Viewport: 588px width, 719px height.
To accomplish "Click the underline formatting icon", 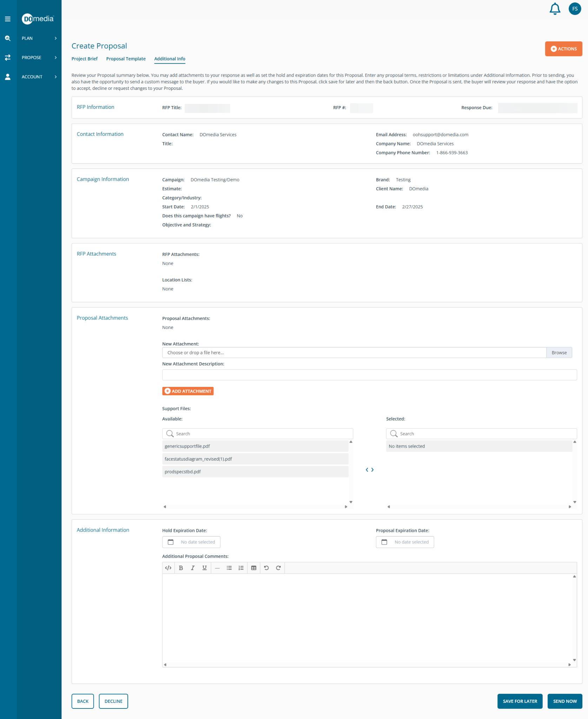I will [204, 568].
